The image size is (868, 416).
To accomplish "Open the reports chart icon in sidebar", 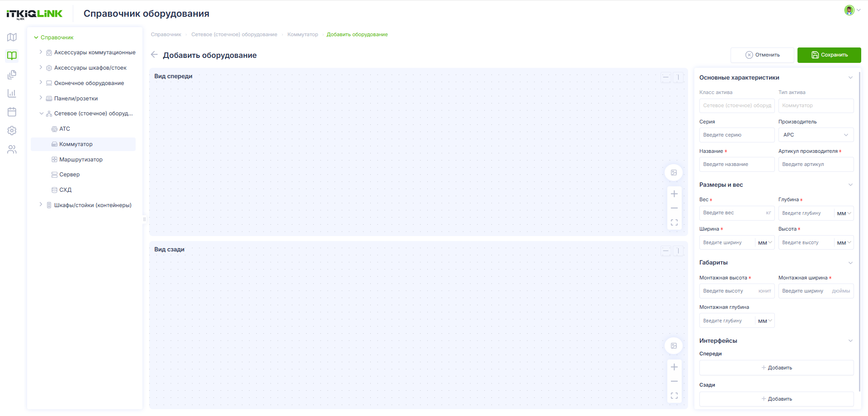I will click(x=12, y=93).
